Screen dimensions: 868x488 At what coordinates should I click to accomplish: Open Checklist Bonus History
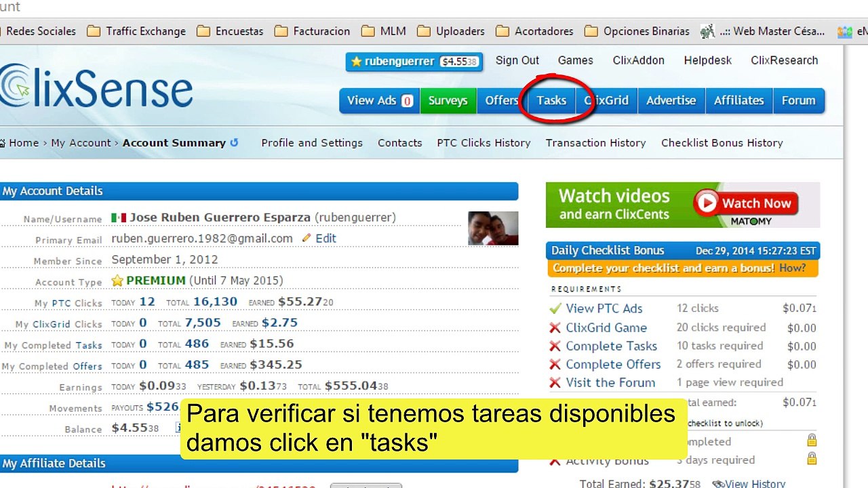tap(722, 143)
